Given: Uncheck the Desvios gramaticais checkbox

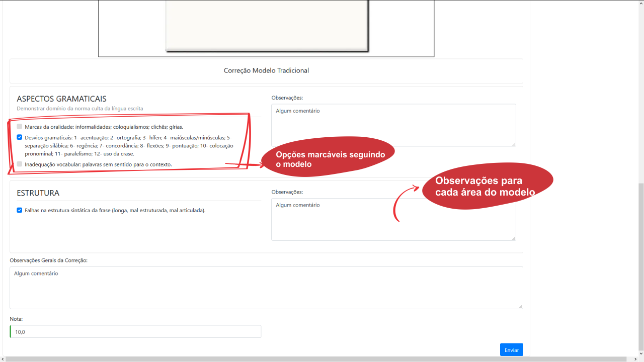Looking at the screenshot, I should (20, 137).
